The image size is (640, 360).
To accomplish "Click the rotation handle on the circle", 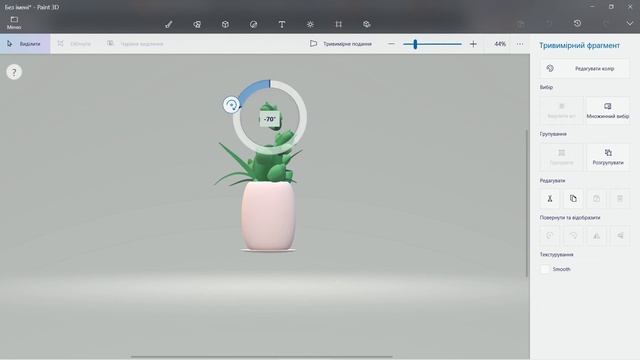I will [231, 105].
